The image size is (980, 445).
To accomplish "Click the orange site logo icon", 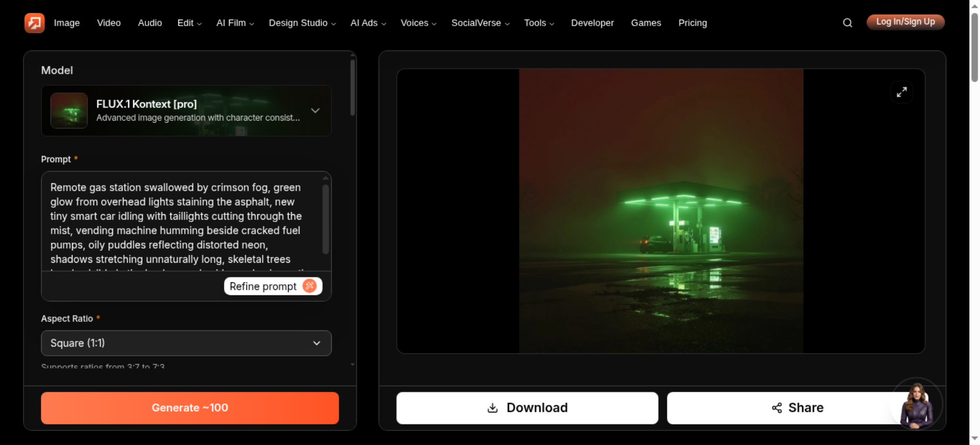I will (x=34, y=23).
